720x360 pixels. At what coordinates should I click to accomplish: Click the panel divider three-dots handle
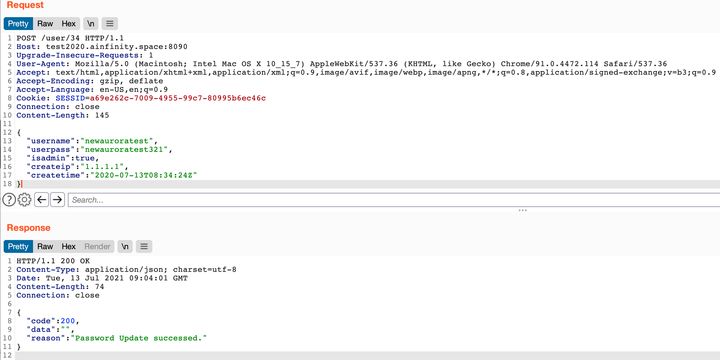[523, 211]
